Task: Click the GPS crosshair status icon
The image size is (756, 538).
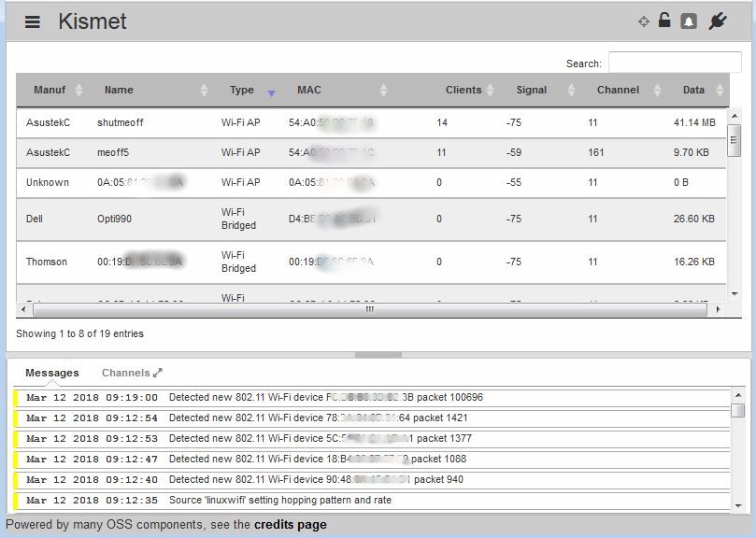Action: tap(643, 21)
